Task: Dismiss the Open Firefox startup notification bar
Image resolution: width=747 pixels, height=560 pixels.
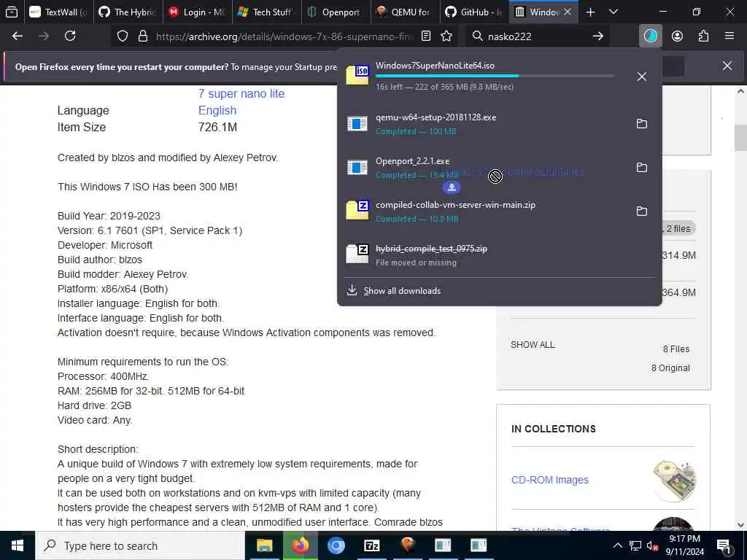Action: [x=727, y=66]
